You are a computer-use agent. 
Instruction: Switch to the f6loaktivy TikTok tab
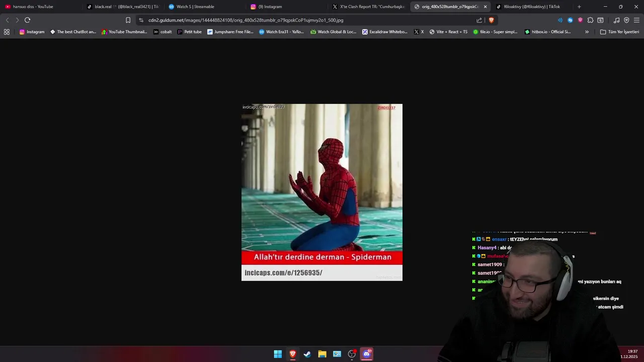(x=531, y=7)
